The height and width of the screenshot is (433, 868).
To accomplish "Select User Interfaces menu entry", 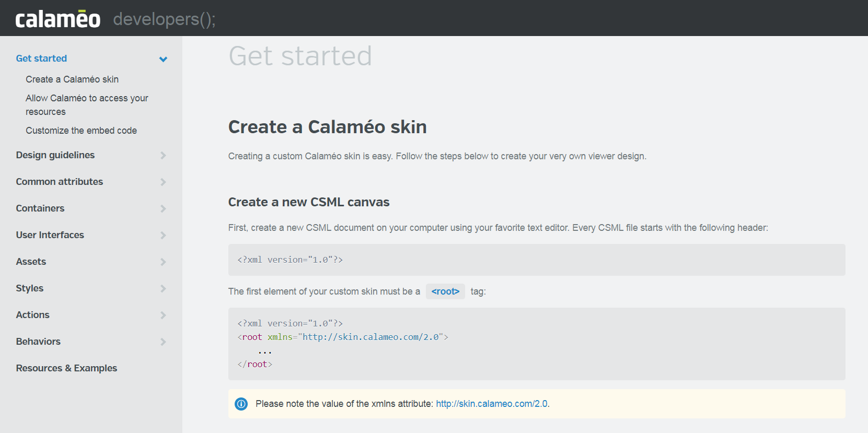I will pos(50,235).
